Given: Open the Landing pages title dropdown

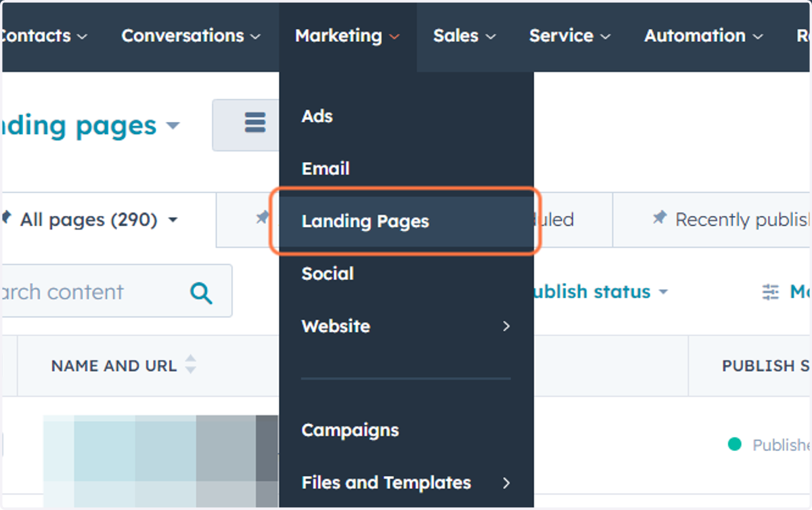Looking at the screenshot, I should [x=91, y=125].
